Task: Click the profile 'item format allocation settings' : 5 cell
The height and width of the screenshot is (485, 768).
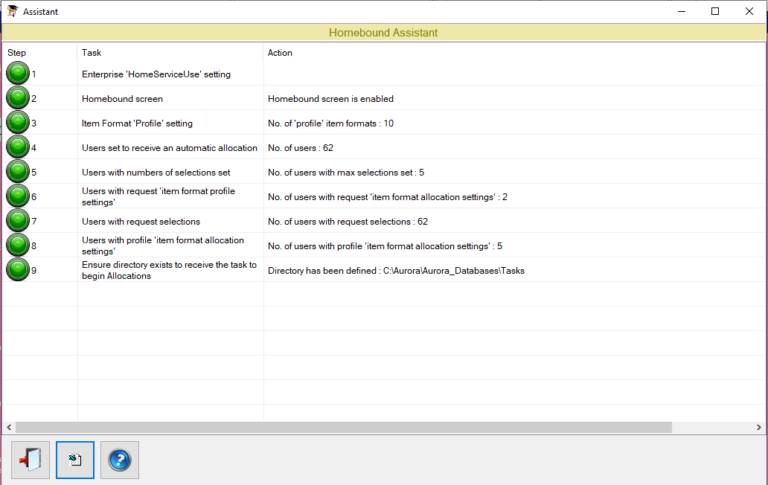Action: (385, 246)
